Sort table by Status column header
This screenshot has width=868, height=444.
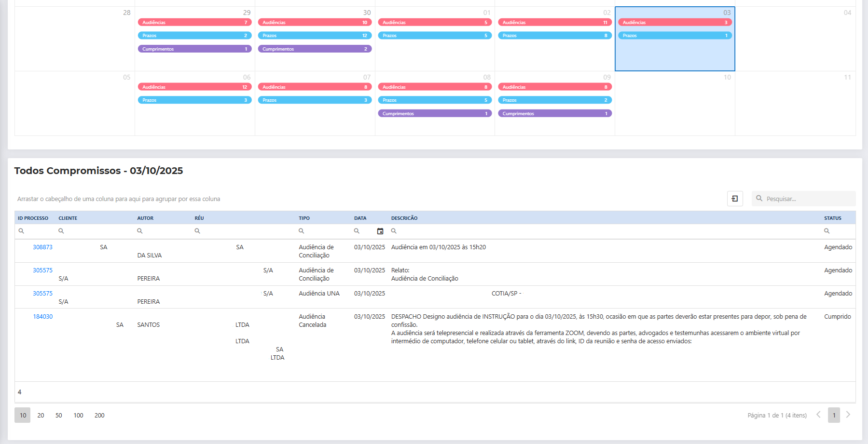pos(832,218)
